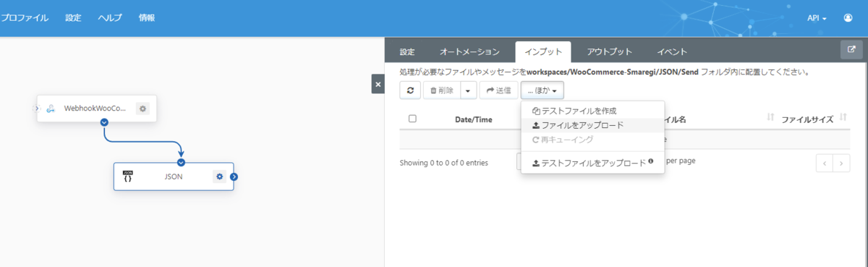868x267 pixels.
Task: Open the API dropdown menu
Action: coord(817,18)
